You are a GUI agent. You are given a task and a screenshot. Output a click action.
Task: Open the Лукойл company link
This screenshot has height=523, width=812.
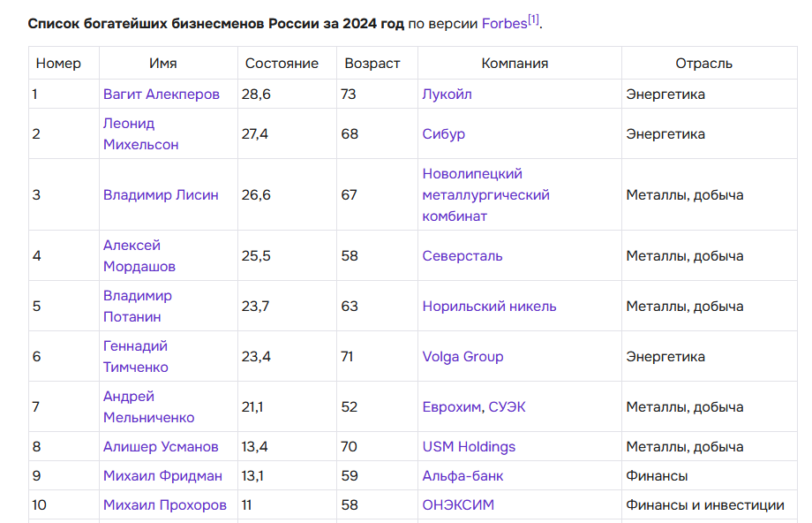point(447,94)
